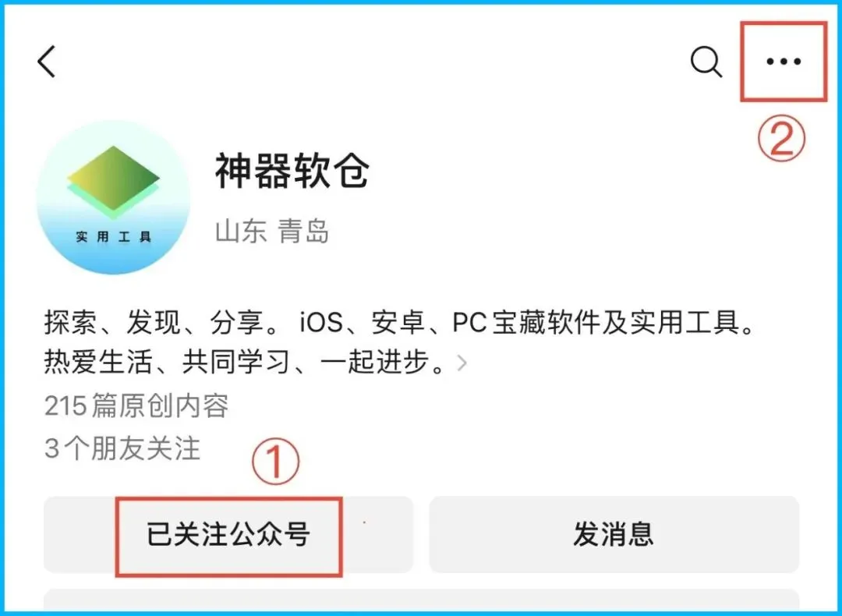Viewport: 842px width, 616px height.
Task: Open the 3个朋友关注 friends list
Action: click(x=122, y=448)
